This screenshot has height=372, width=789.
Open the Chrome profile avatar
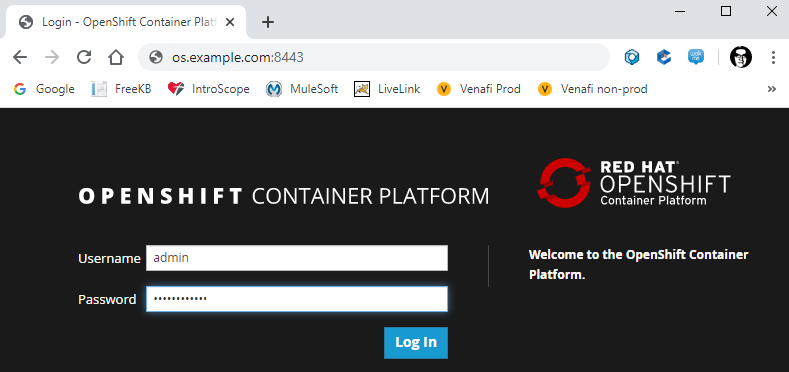point(741,57)
